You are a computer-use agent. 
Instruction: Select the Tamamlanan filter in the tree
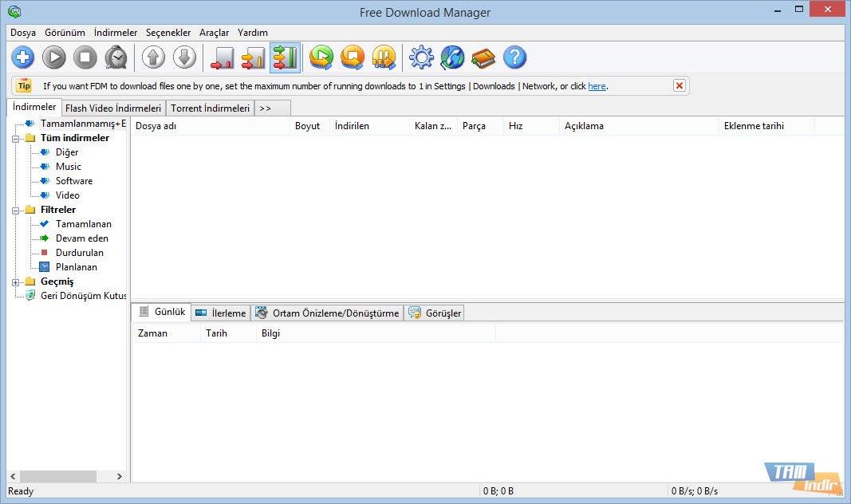(83, 224)
